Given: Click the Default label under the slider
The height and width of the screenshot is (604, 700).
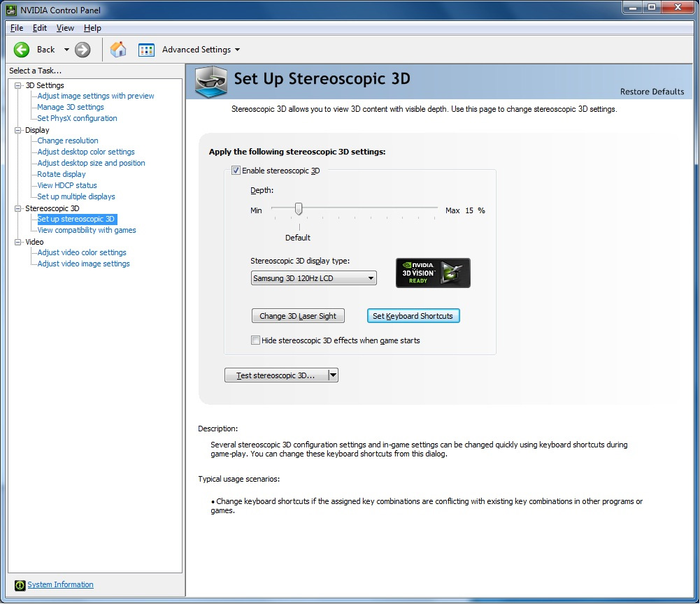Looking at the screenshot, I should coord(298,238).
